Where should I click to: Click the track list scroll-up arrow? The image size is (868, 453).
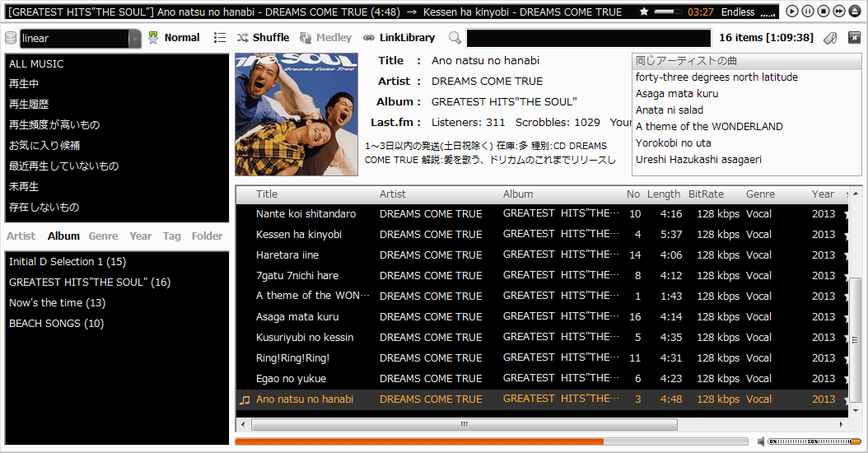coord(856,194)
